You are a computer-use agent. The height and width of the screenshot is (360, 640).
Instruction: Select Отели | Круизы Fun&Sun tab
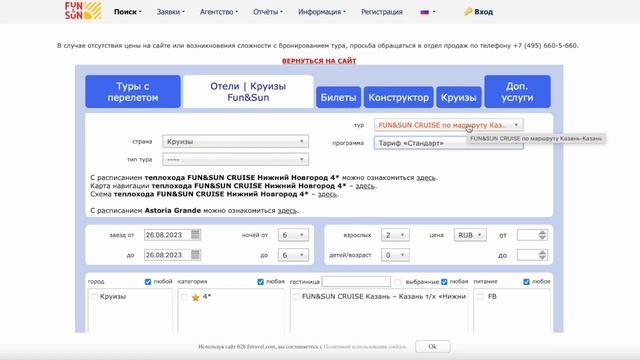(x=248, y=91)
